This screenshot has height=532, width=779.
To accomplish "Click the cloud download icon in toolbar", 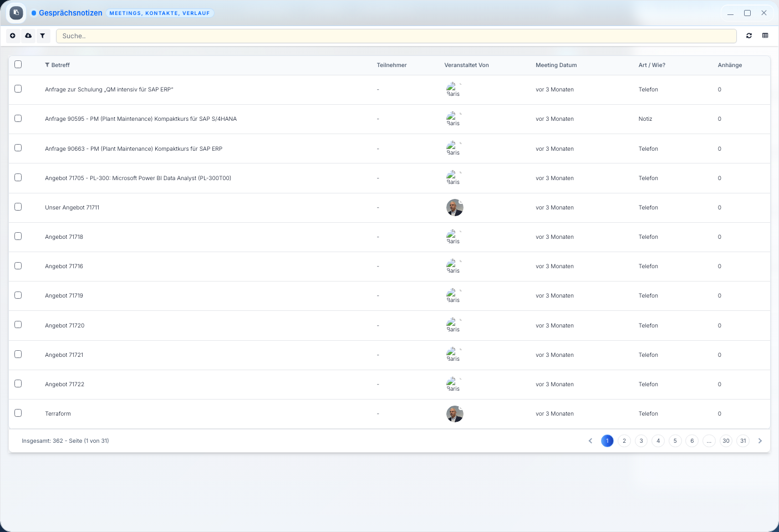I will [x=28, y=35].
